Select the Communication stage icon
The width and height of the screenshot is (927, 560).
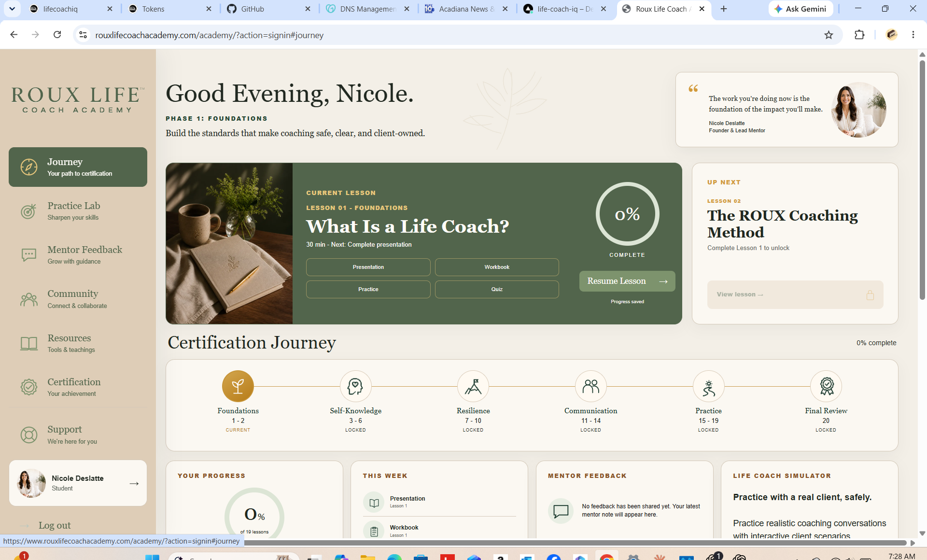(591, 386)
